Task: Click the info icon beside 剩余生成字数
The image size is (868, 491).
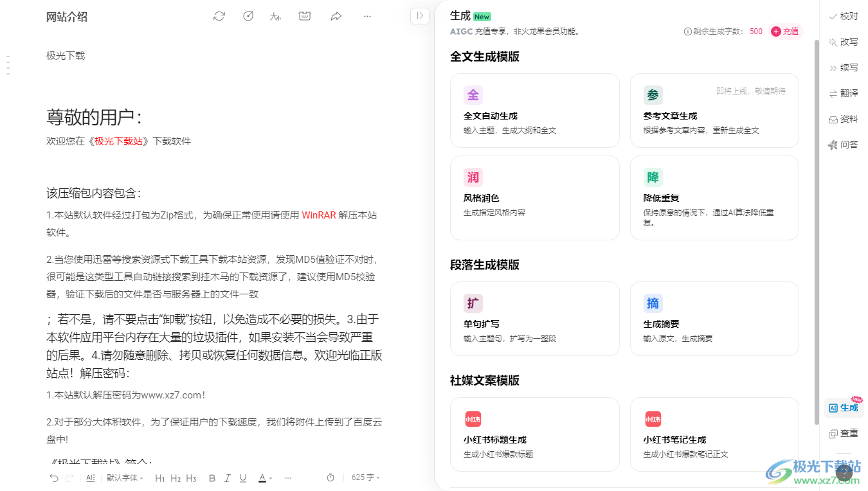Action: pyautogui.click(x=688, y=31)
